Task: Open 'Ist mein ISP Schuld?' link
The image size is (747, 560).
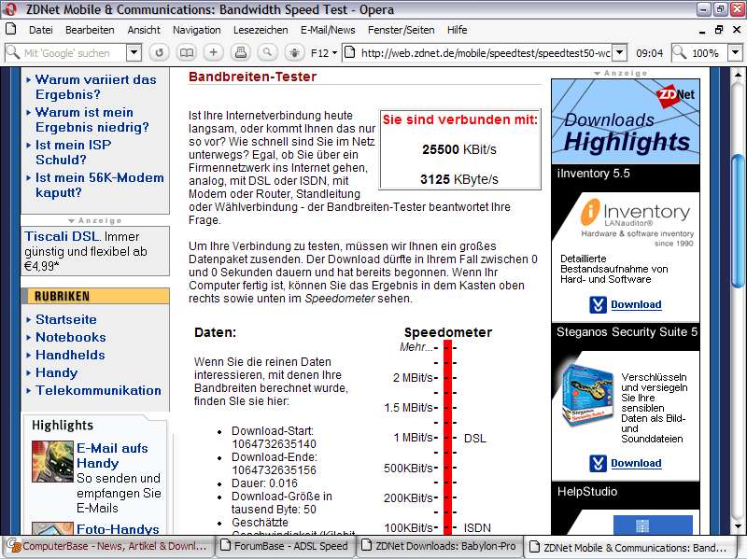Action: (x=74, y=152)
